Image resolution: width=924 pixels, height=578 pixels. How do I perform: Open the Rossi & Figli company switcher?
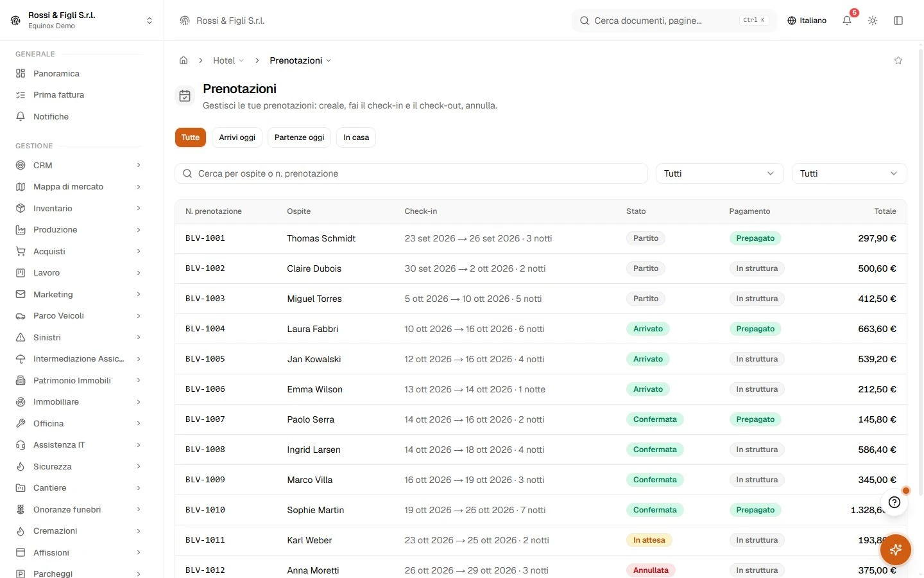point(82,21)
